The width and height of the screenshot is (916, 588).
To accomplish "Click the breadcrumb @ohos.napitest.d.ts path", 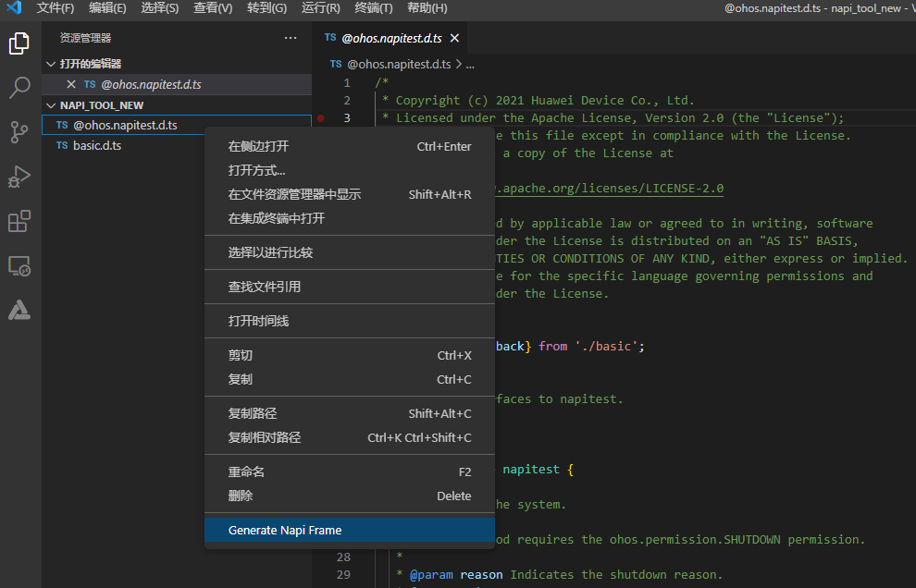I will [398, 65].
